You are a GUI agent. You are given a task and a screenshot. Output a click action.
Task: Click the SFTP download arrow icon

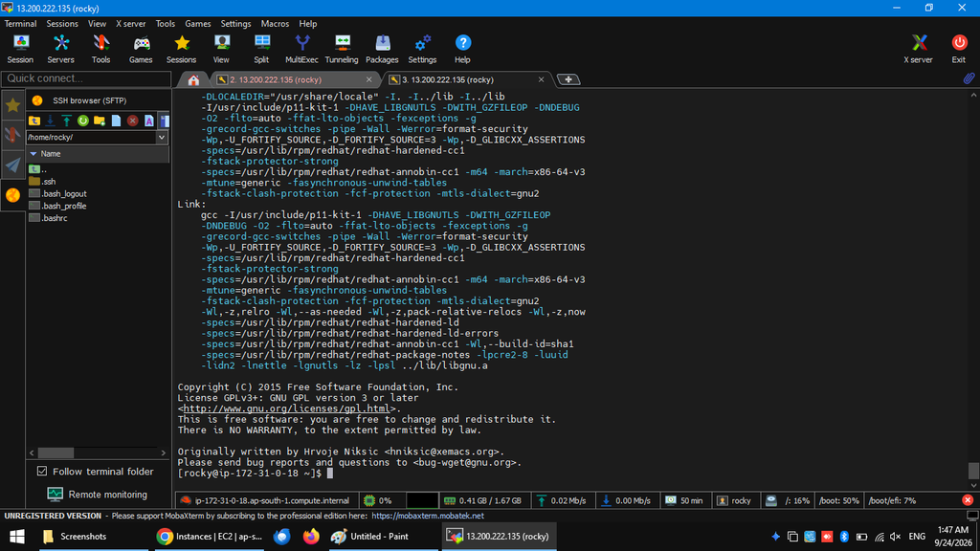pyautogui.click(x=51, y=121)
